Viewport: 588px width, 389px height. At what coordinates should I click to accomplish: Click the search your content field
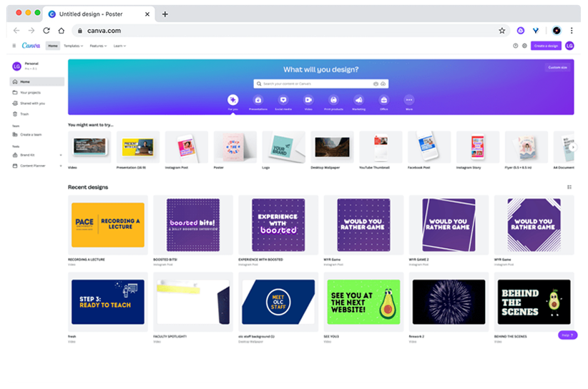pos(321,84)
